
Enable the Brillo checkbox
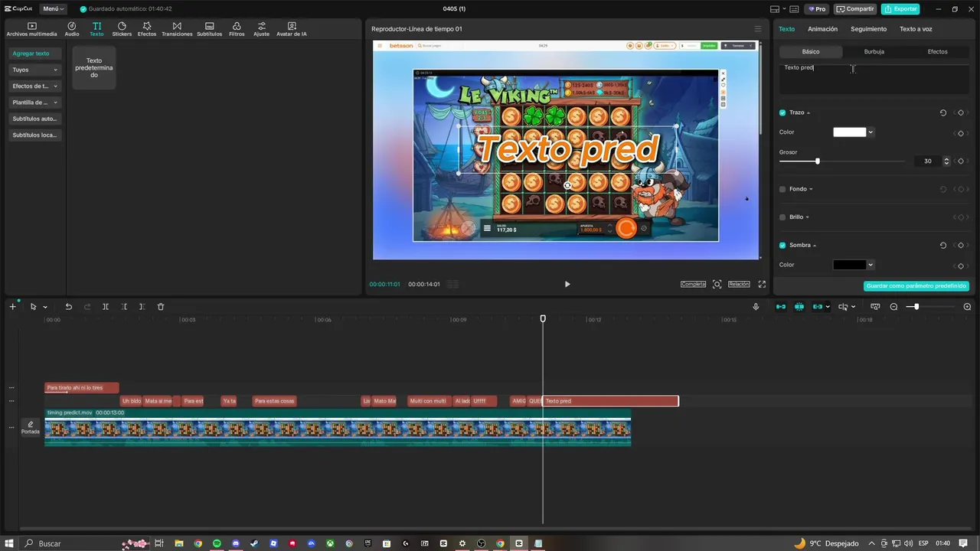(x=782, y=217)
